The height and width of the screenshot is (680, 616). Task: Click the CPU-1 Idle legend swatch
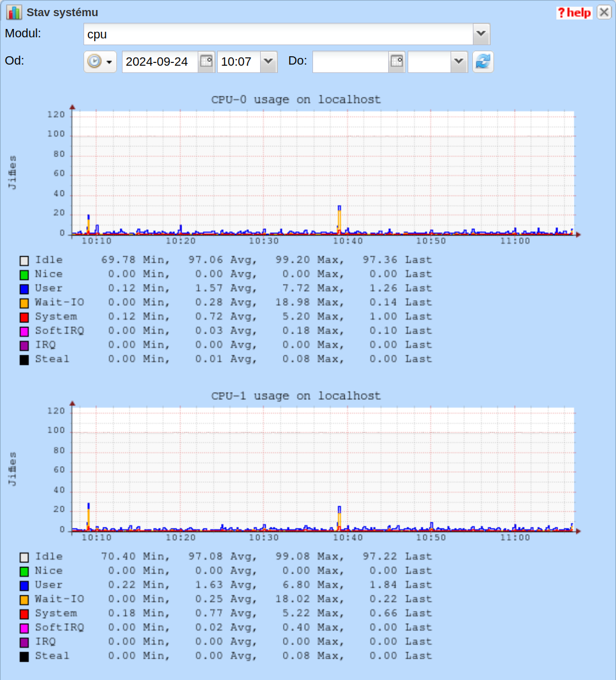[24, 557]
